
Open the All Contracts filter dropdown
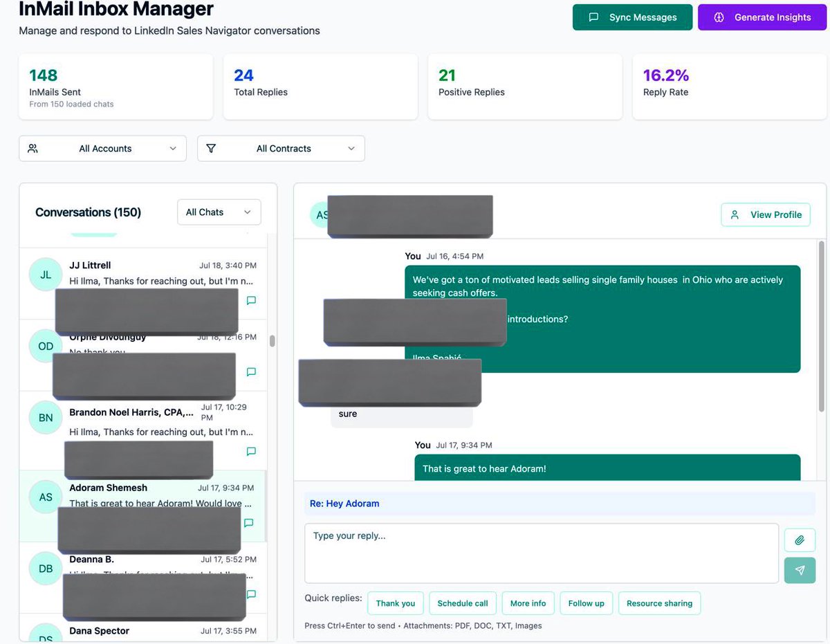click(x=281, y=148)
